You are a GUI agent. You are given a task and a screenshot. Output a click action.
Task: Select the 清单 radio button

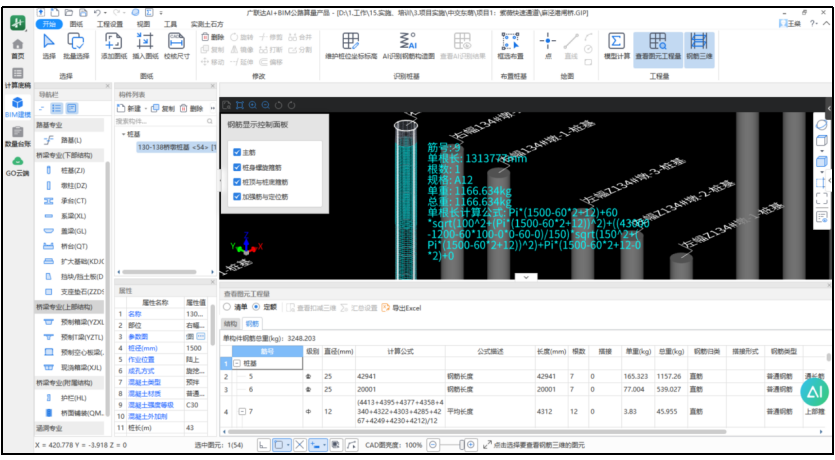(227, 307)
